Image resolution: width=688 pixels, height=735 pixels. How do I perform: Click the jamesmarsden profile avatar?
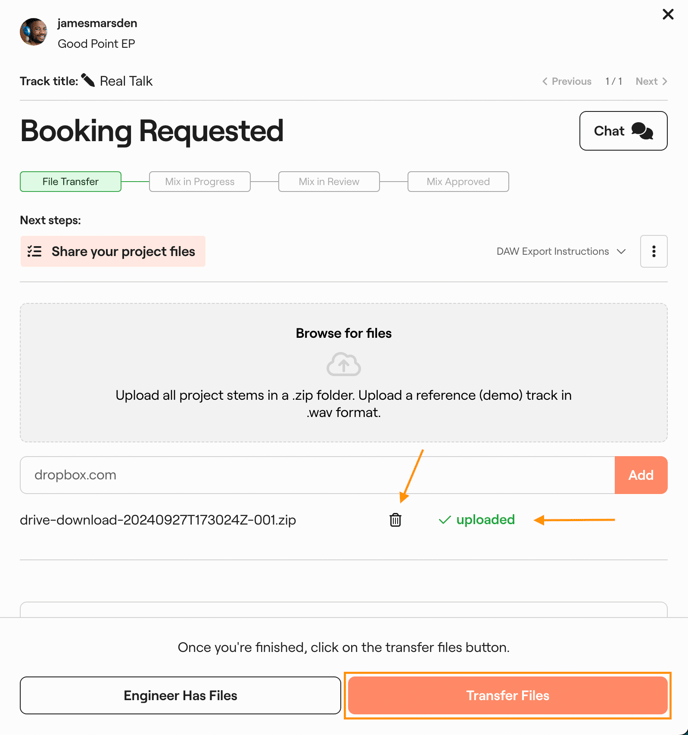34,32
